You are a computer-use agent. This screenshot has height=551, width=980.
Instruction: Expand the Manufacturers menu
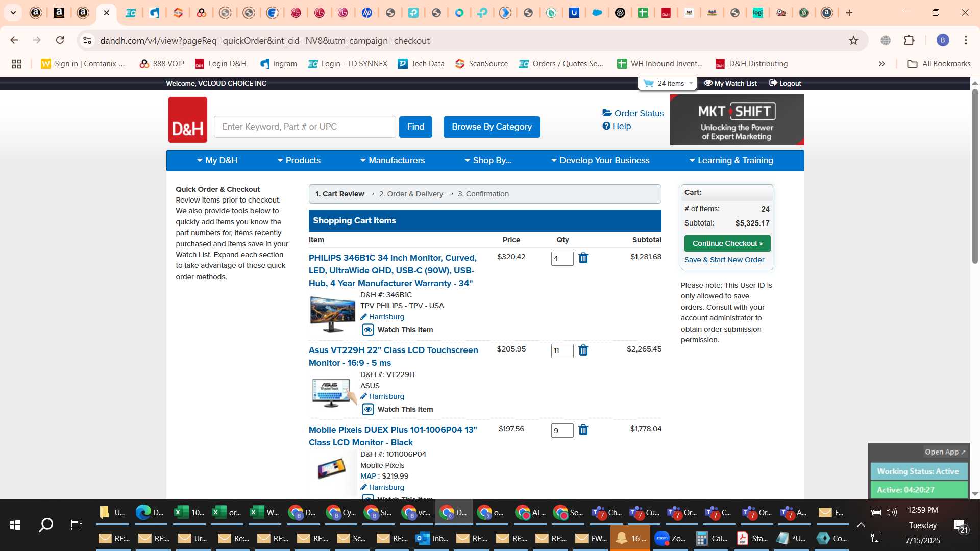pos(392,160)
